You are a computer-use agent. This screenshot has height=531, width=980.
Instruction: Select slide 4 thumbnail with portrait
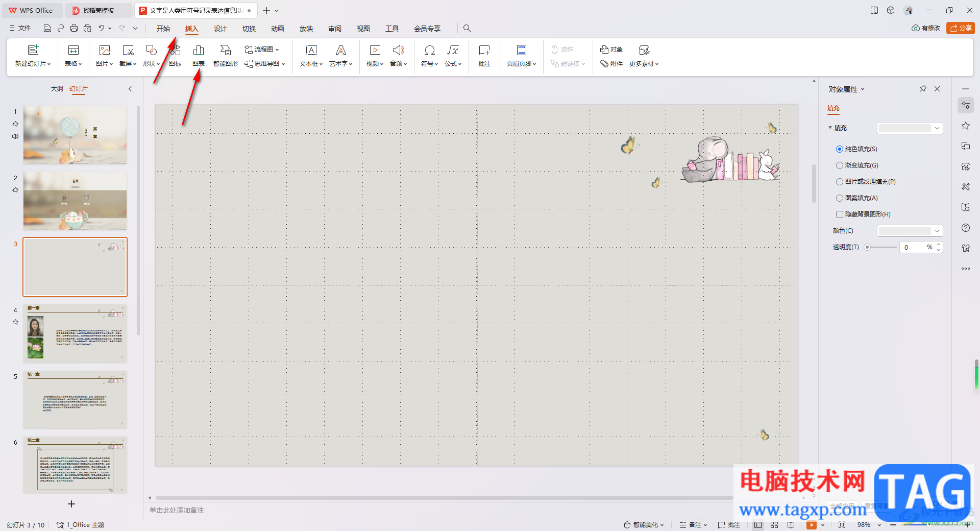pos(75,333)
